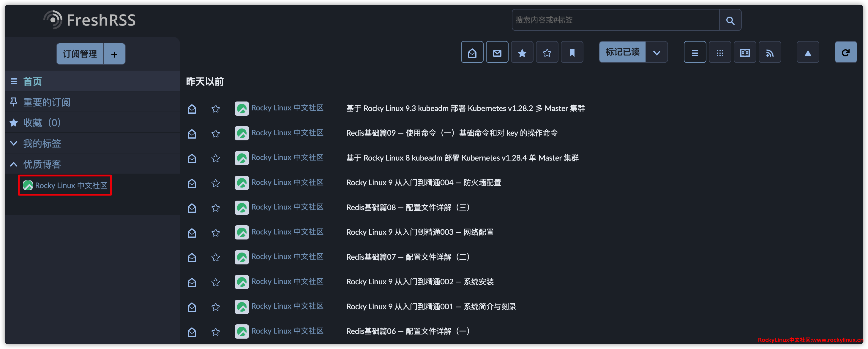The image size is (868, 349).
Task: Toggle show read articles filter
Action: [x=472, y=53]
